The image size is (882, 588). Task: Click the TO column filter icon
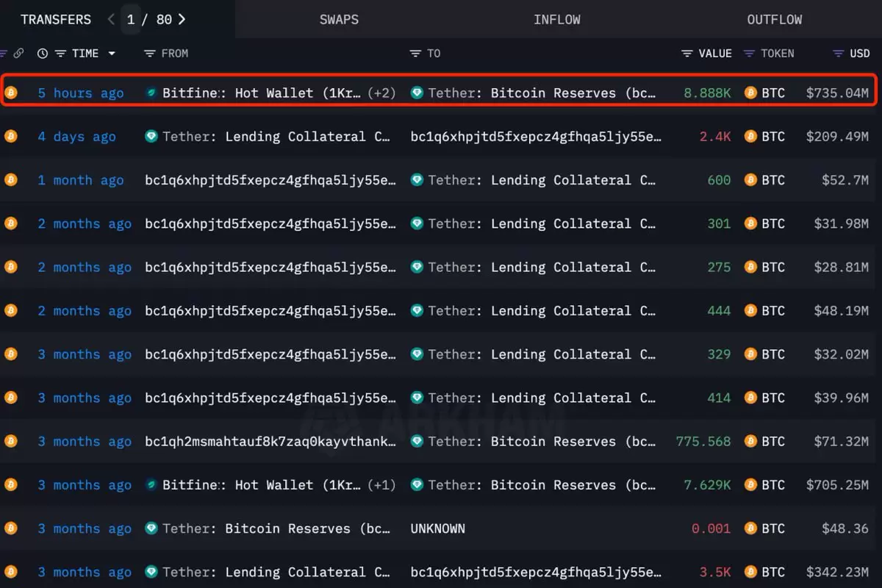point(416,54)
